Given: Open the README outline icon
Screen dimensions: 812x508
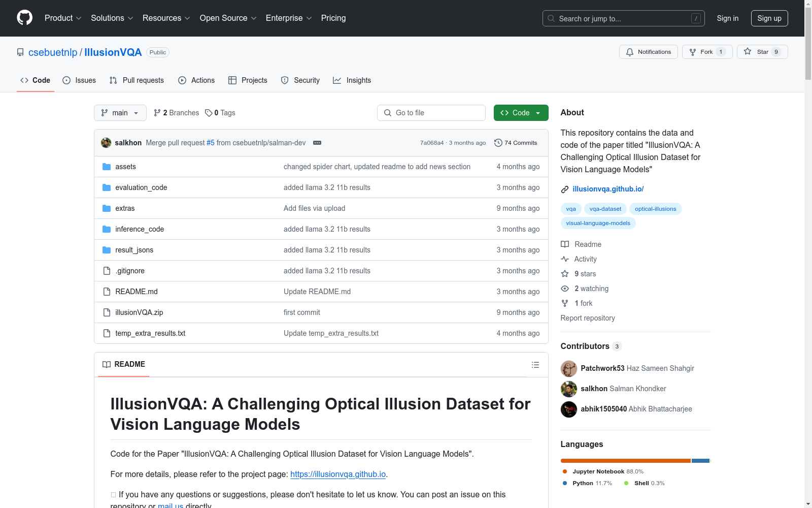Looking at the screenshot, I should pyautogui.click(x=535, y=365).
